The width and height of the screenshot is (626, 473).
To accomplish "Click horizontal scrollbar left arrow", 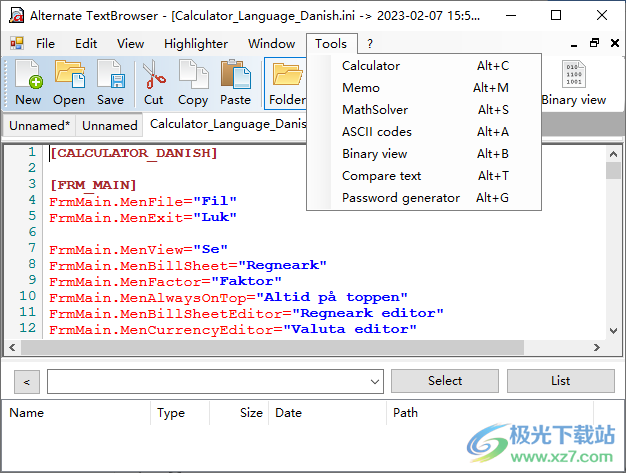I will click(x=13, y=347).
